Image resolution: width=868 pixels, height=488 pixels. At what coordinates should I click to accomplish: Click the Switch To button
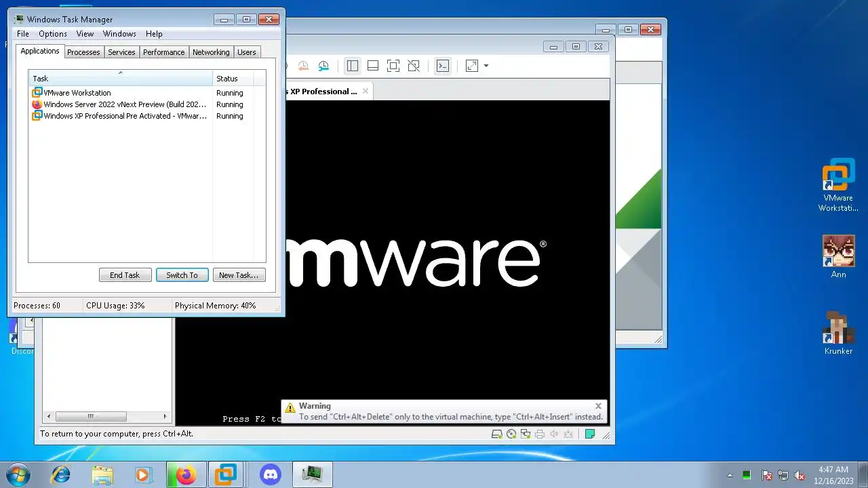pos(182,275)
